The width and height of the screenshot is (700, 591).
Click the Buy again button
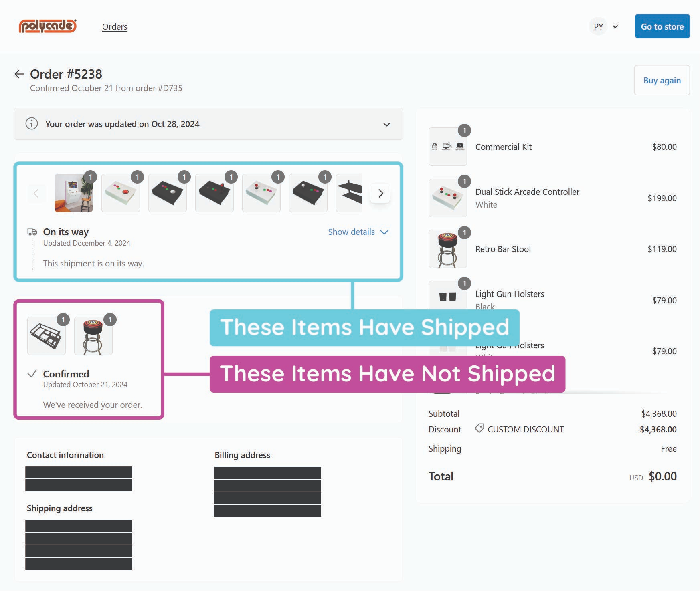click(662, 80)
